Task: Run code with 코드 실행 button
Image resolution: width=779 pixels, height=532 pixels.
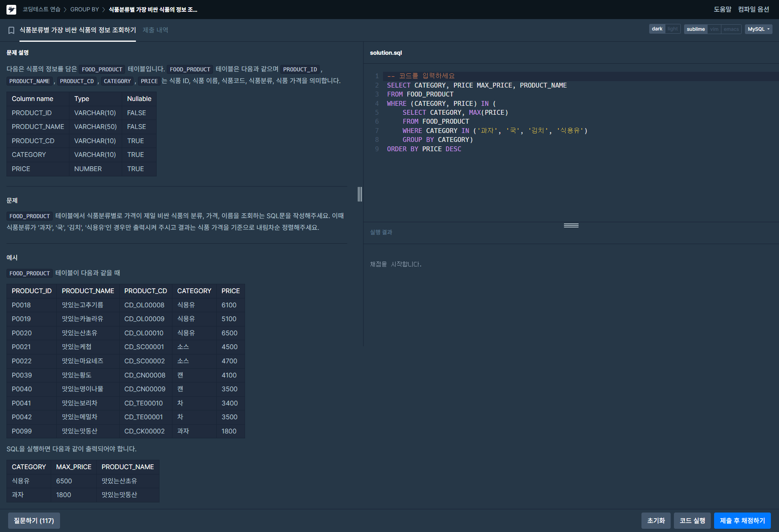Action: [x=692, y=521]
